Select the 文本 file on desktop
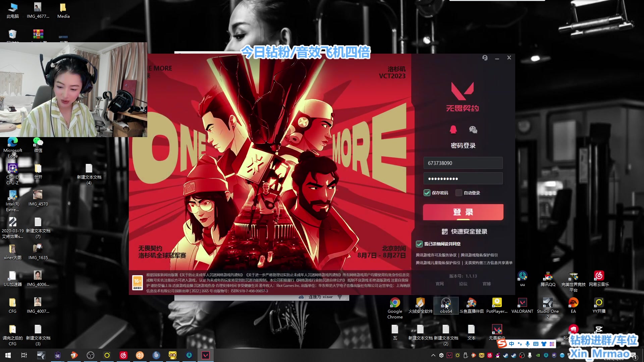Screen dimensions: 644x362 [x=471, y=332]
